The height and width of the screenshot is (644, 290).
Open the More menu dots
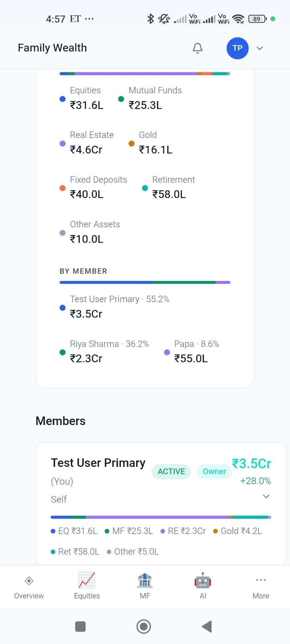point(261,580)
